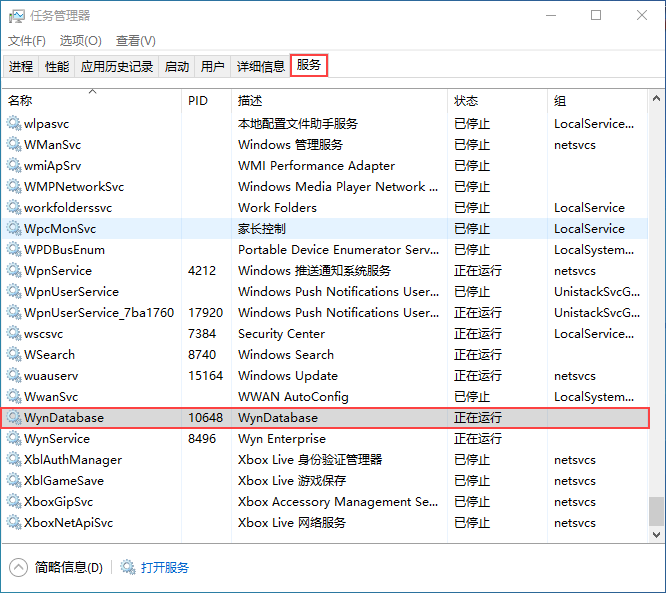
Task: Sort services by 描述 column header
Action: tap(339, 101)
